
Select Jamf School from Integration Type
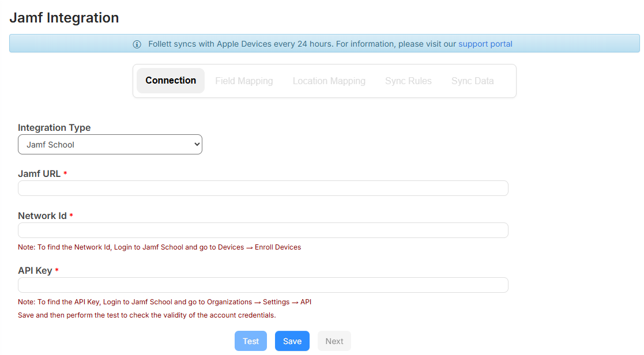coord(110,144)
